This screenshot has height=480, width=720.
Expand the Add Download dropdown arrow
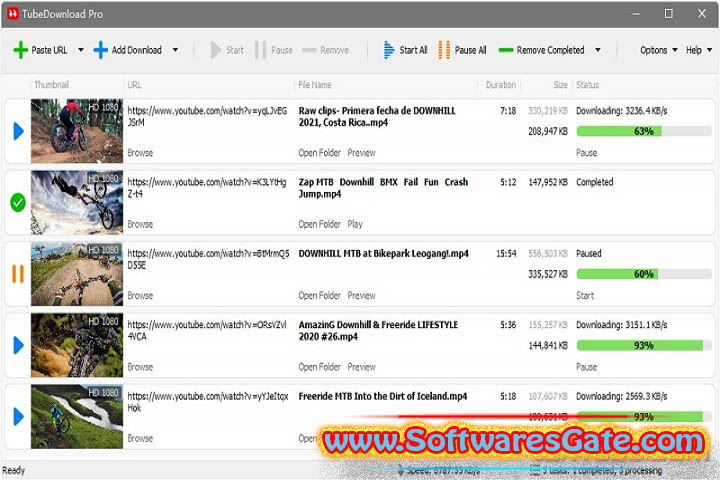click(x=175, y=50)
